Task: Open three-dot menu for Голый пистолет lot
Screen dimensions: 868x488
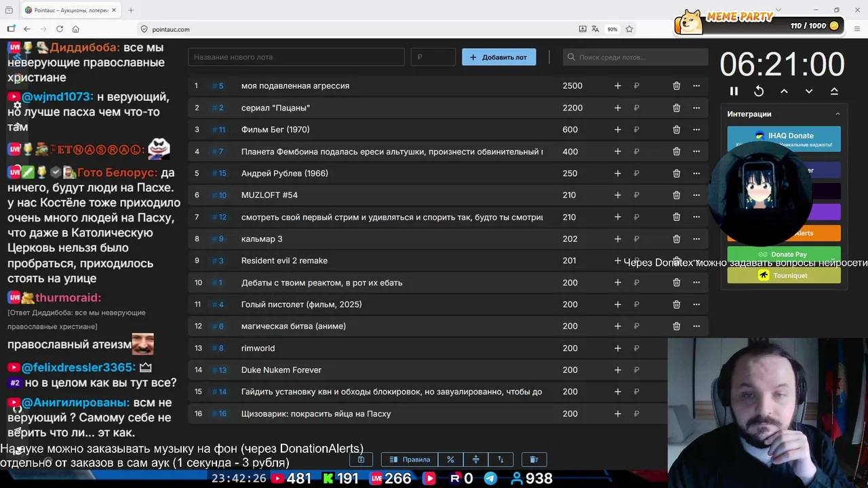Action: [x=696, y=304]
